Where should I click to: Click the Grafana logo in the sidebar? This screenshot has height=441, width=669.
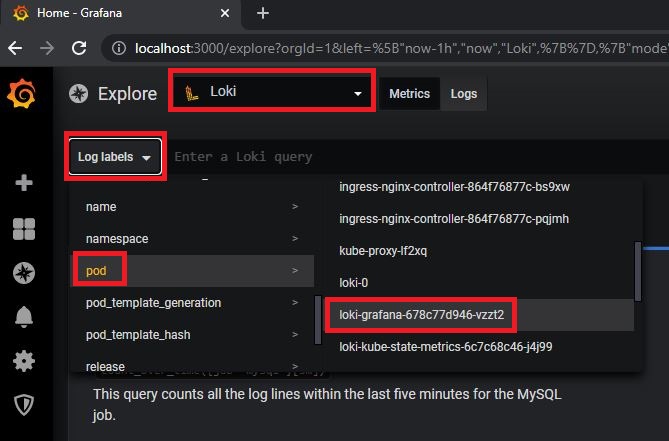click(21, 93)
